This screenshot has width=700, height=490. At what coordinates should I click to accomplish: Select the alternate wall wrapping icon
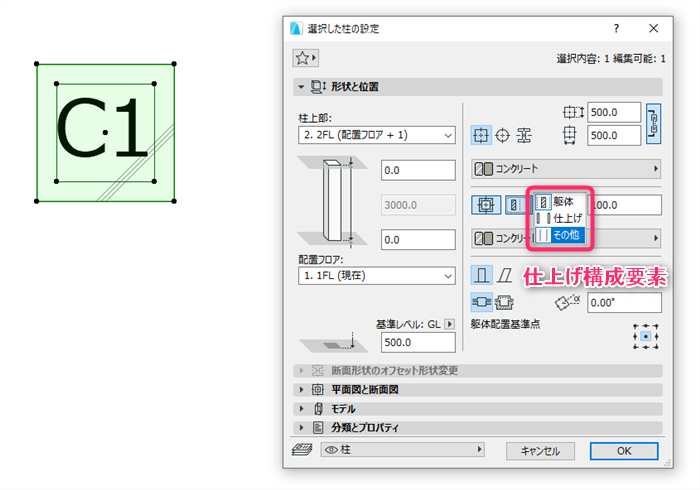tap(504, 302)
